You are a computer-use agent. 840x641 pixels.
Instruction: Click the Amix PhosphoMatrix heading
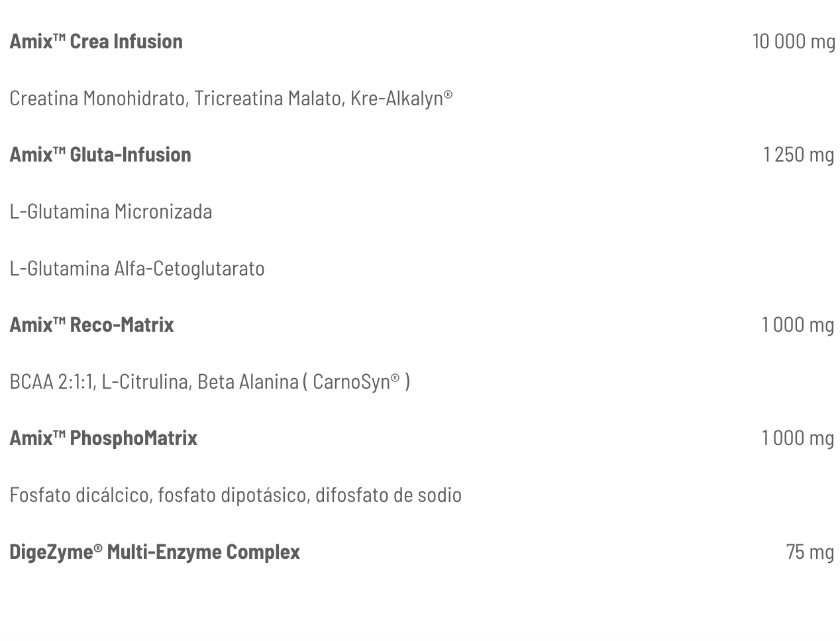[x=103, y=438]
